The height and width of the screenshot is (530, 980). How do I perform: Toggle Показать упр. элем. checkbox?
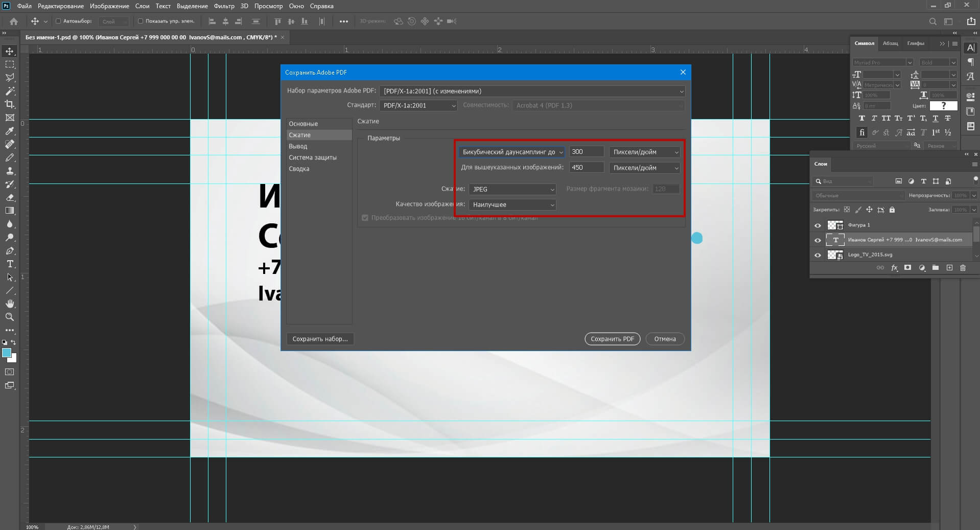[141, 21]
